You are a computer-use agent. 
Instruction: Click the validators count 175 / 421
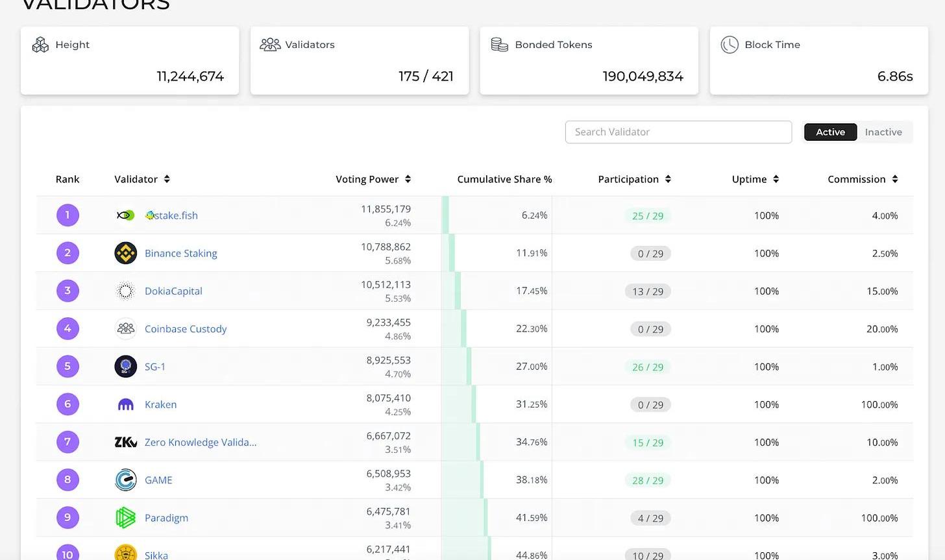426,77
